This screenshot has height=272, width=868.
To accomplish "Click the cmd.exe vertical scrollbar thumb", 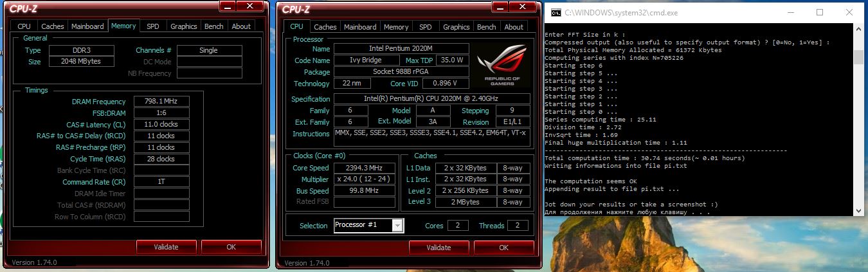I will (x=858, y=58).
